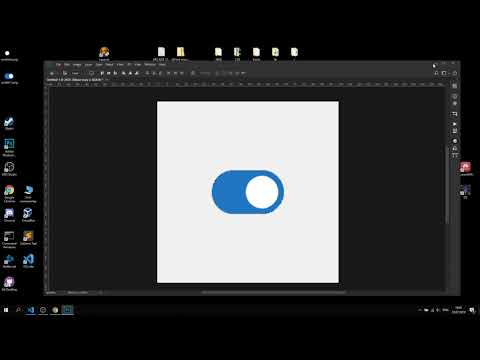The width and height of the screenshot is (480, 360).
Task: Click the horizontal scrollbar below the canvas
Action: pos(273,292)
